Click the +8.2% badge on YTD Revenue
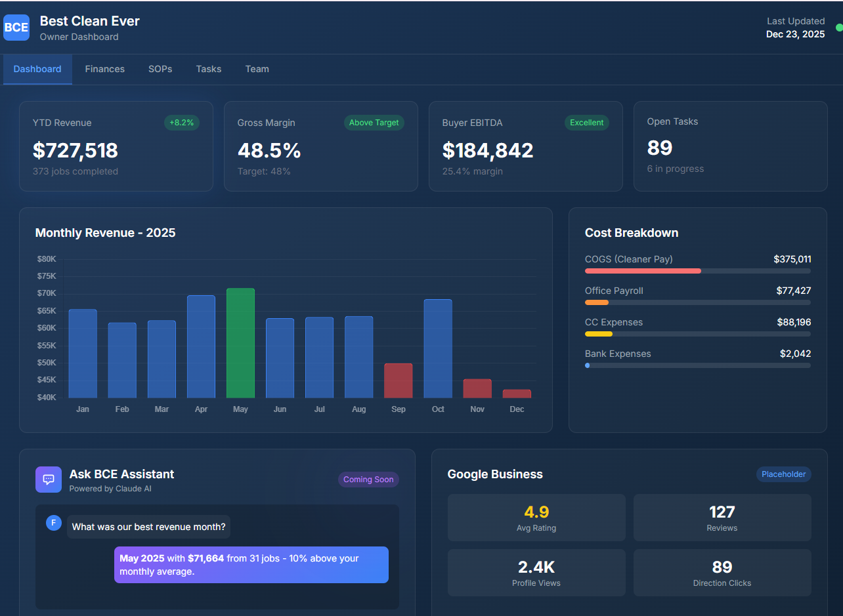Viewport: 843px width, 616px height. [x=181, y=123]
